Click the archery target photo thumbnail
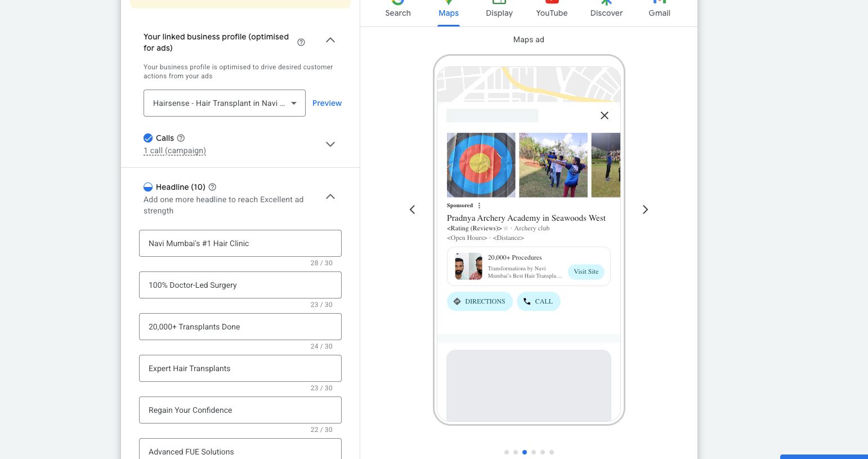This screenshot has height=459, width=868. (481, 165)
